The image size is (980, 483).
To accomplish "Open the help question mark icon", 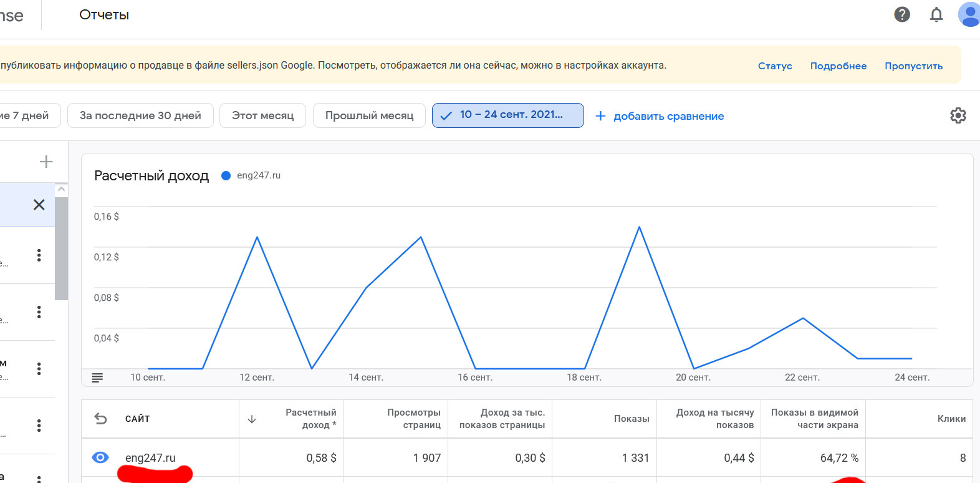I will [901, 14].
